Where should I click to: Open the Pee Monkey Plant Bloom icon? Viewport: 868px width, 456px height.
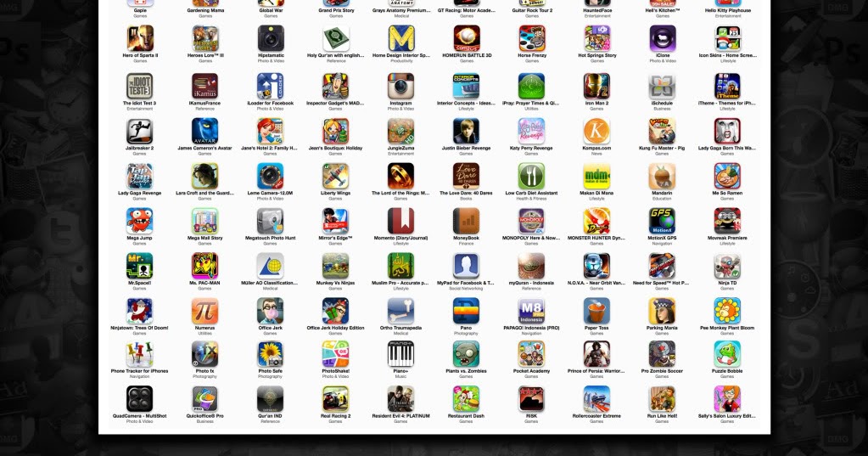(x=727, y=311)
